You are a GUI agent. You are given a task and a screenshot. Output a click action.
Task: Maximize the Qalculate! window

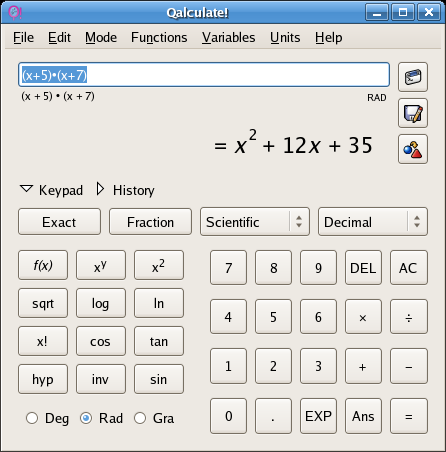[403, 12]
